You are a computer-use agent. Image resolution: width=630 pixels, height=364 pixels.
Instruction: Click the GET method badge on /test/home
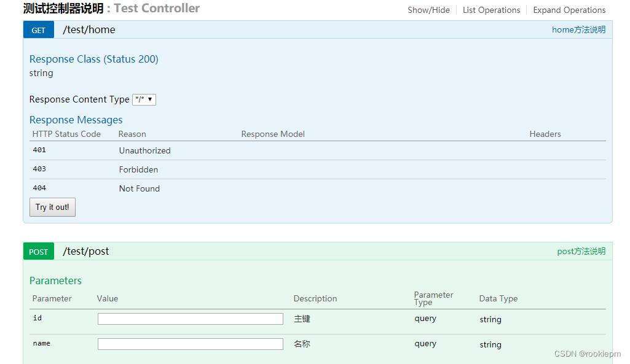pyautogui.click(x=38, y=29)
